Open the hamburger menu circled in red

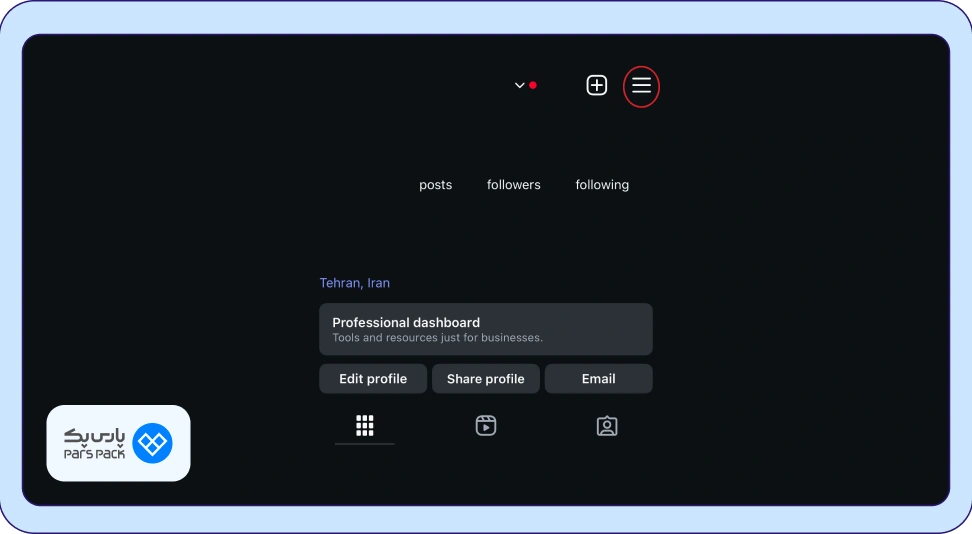(641, 86)
